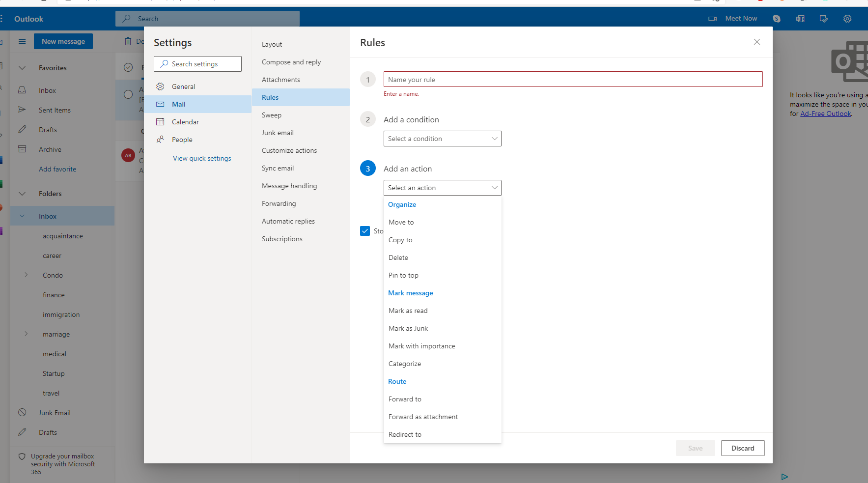Toggle select-all circle above message list
Image resolution: width=868 pixels, height=483 pixels.
(128, 67)
